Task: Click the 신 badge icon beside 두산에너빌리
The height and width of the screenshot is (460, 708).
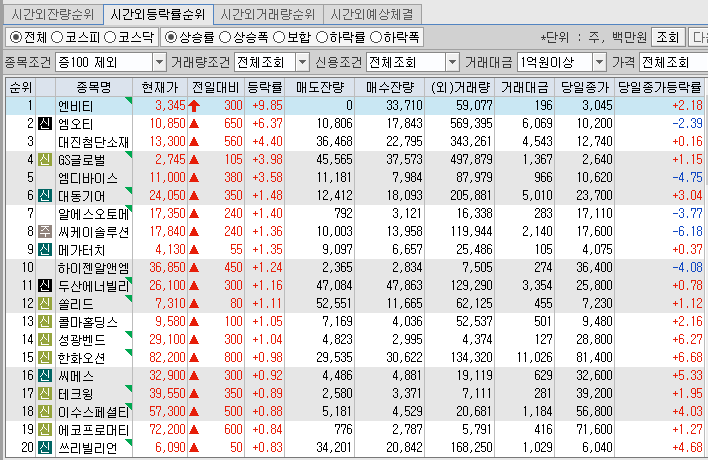Action: [45, 285]
